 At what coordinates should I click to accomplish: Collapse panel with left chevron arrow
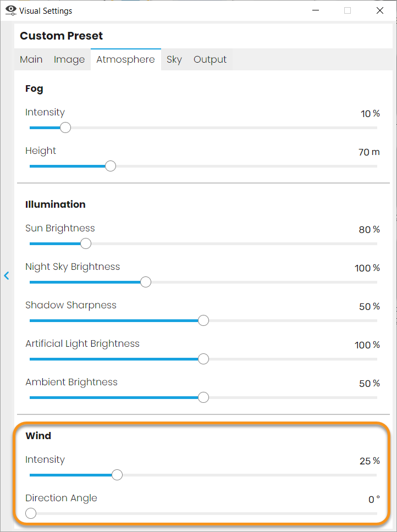[7, 275]
